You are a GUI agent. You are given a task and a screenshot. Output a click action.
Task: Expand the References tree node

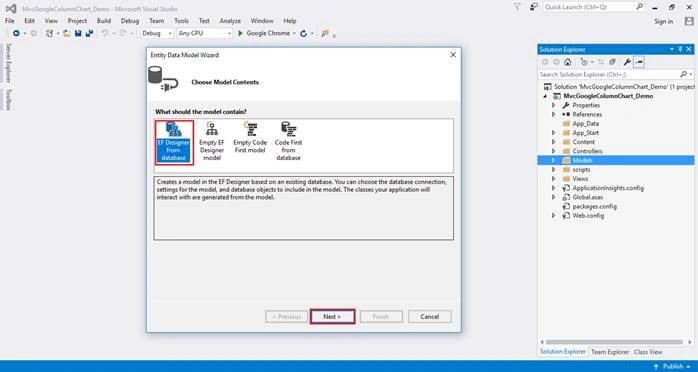pyautogui.click(x=553, y=114)
